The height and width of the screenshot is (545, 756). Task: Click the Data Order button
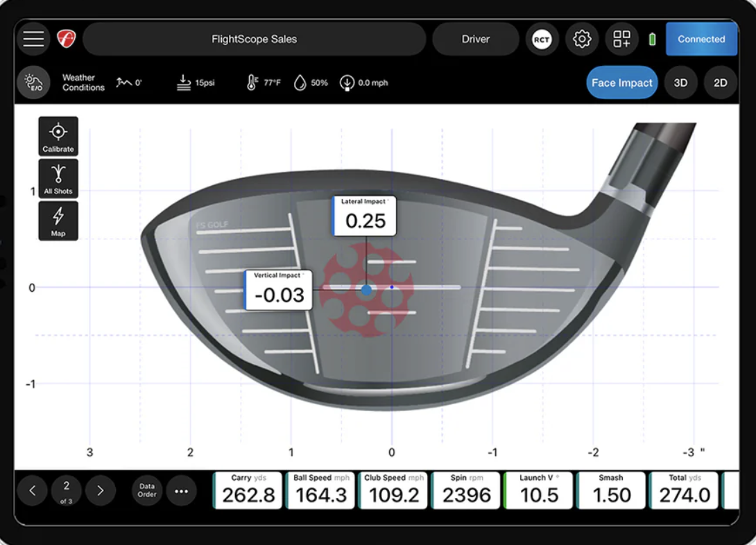147,491
